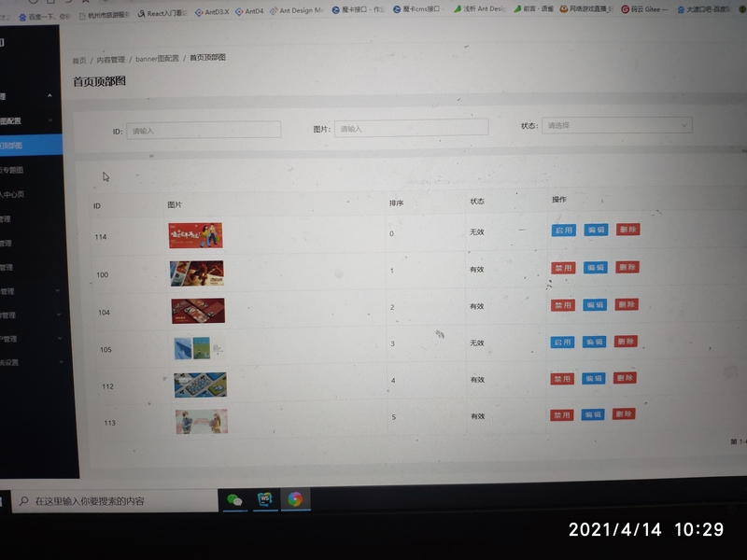Open the 码云 Gitee bookmark
Viewport: 747px width, 560px height.
[644, 9]
